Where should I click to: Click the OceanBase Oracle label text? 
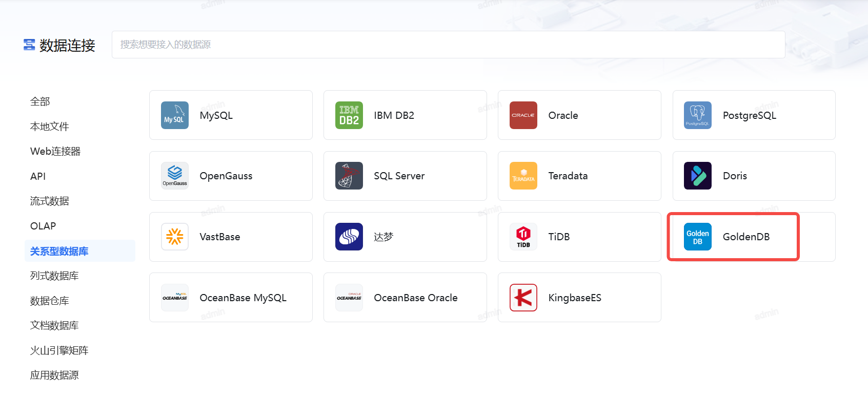click(x=415, y=298)
